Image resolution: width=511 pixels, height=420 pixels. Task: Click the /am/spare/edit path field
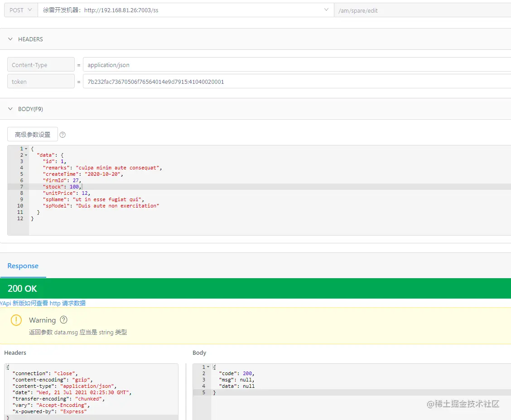click(422, 10)
